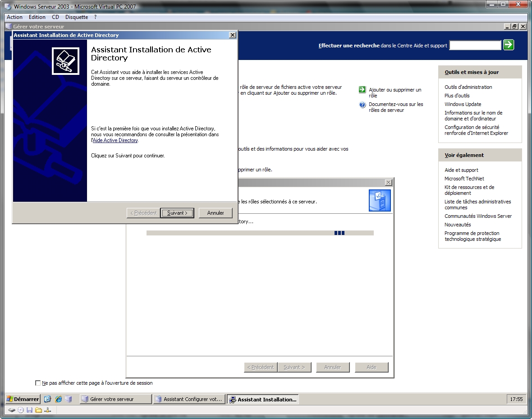Open 'Microsoft TechNet' link
532x419 pixels.
coord(464,178)
